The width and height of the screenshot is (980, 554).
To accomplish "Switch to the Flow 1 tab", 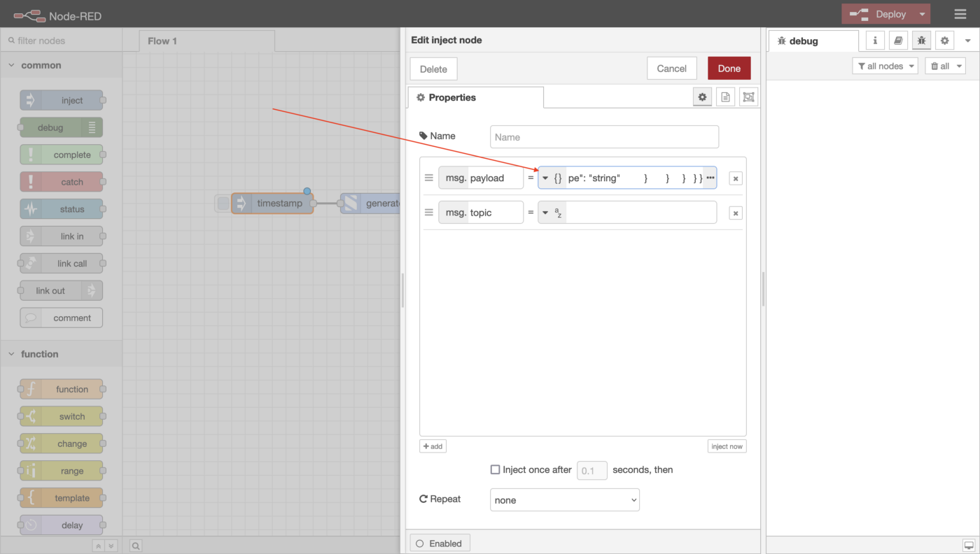I will [x=162, y=41].
